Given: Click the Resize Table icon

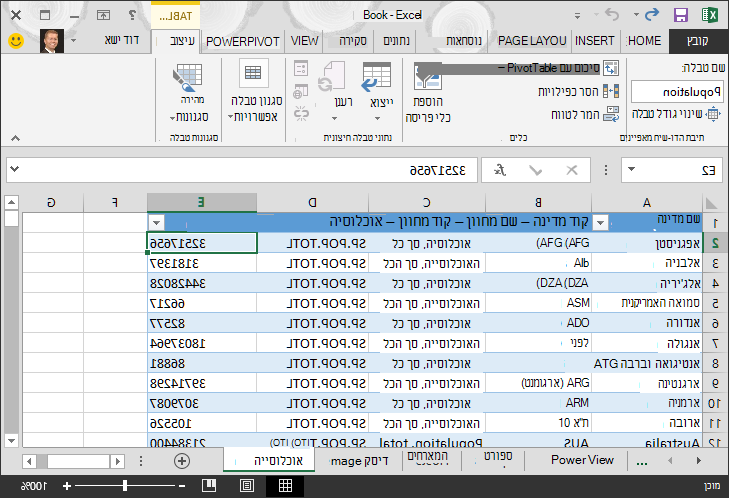Looking at the screenshot, I should coord(713,114).
